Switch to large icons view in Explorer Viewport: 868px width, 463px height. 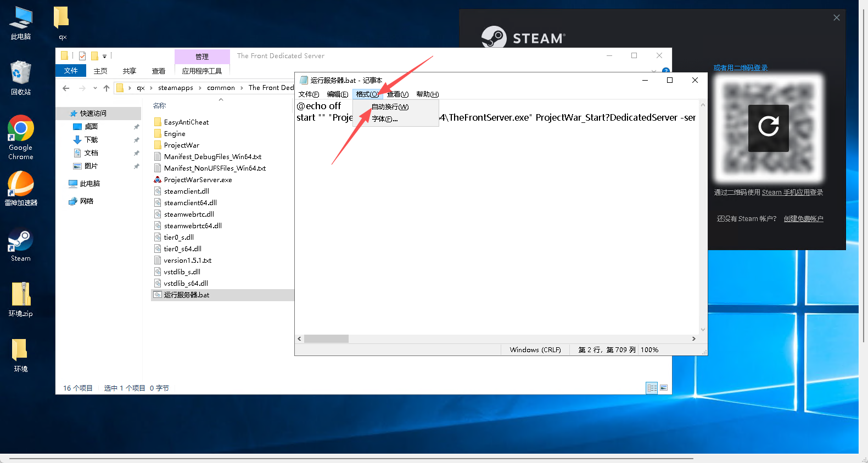(x=664, y=388)
